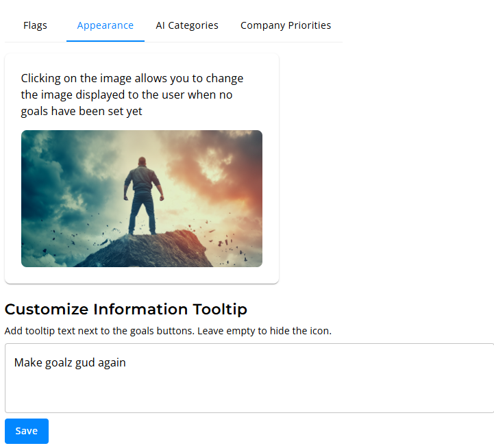Click the no-goals placeholder image to change it
Screen dimensions: 494x448
pos(142,199)
